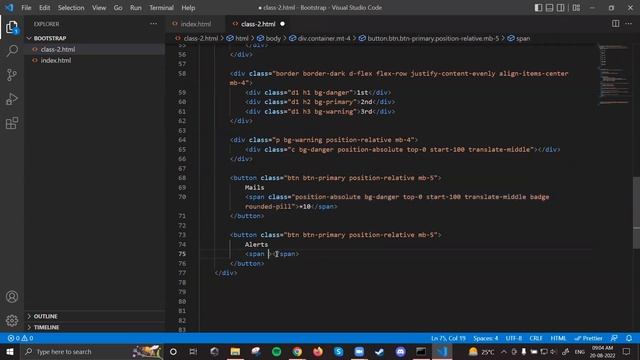Click Customize Layout icon in title bar
Viewport: 640px width, 360px height.
[576, 8]
